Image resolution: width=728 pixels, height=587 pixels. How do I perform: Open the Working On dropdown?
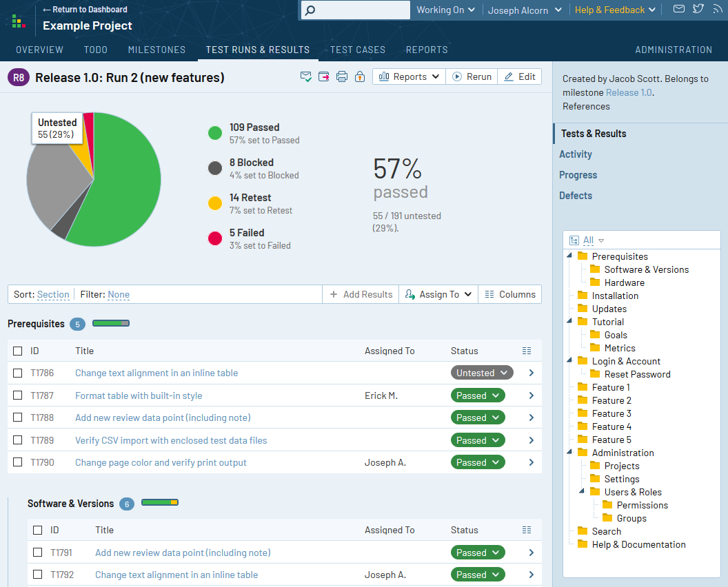click(x=445, y=10)
